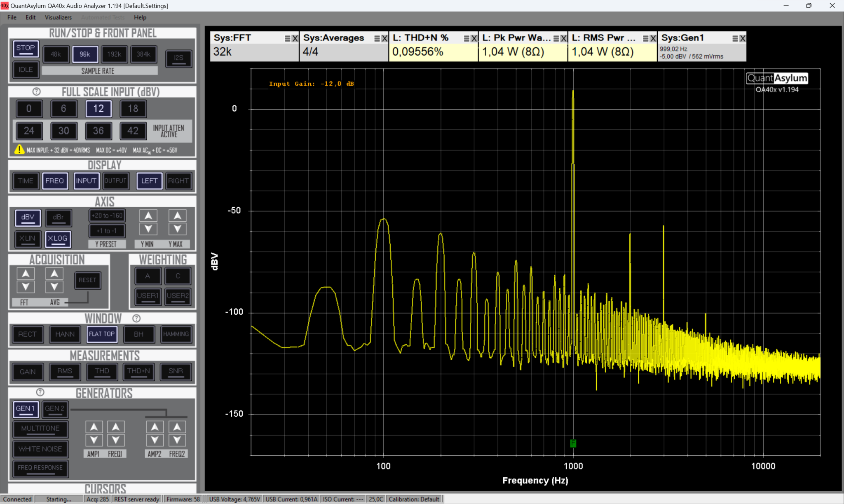This screenshot has width=844, height=504.
Task: Select 384k sample rate
Action: pos(143,54)
